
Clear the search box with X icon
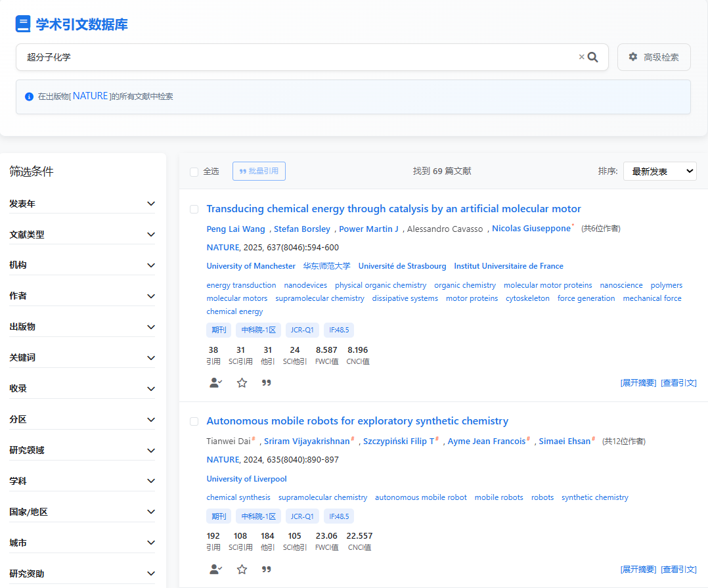coord(581,57)
